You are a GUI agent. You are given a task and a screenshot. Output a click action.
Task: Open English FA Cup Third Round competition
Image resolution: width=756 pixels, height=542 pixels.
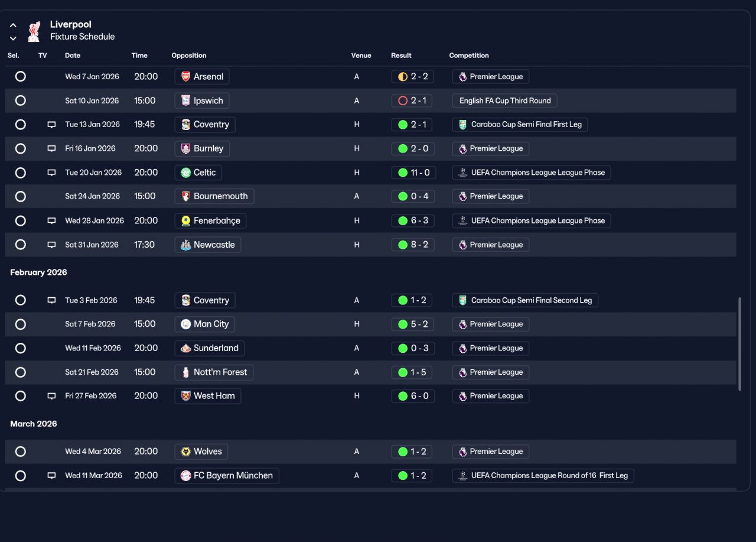[505, 100]
